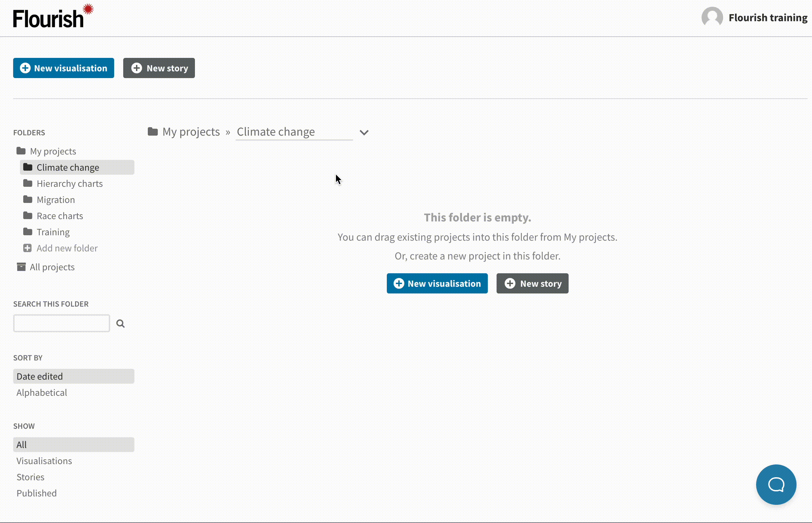Go to My projects via breadcrumb
Viewport: 812px width, 523px height.
[x=191, y=132]
